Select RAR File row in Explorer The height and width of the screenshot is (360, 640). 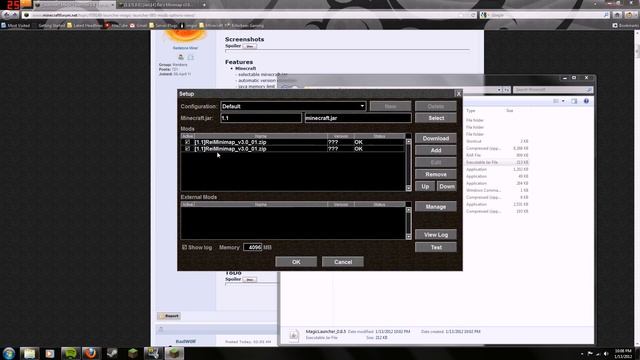tap(497, 155)
